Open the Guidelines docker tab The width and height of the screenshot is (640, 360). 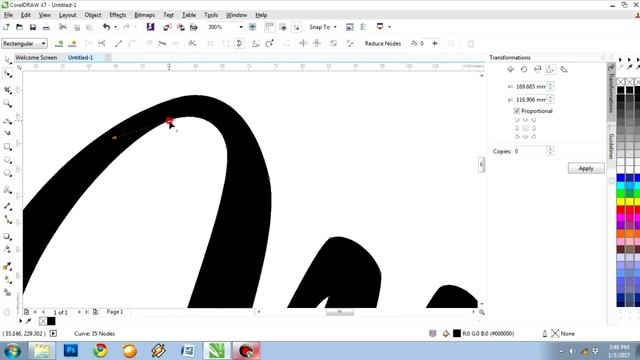611,146
